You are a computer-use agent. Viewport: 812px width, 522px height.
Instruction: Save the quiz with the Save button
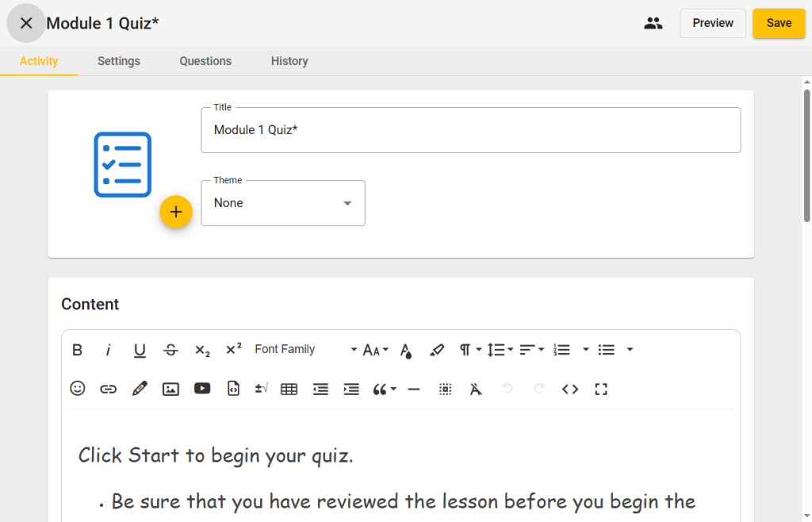(778, 23)
